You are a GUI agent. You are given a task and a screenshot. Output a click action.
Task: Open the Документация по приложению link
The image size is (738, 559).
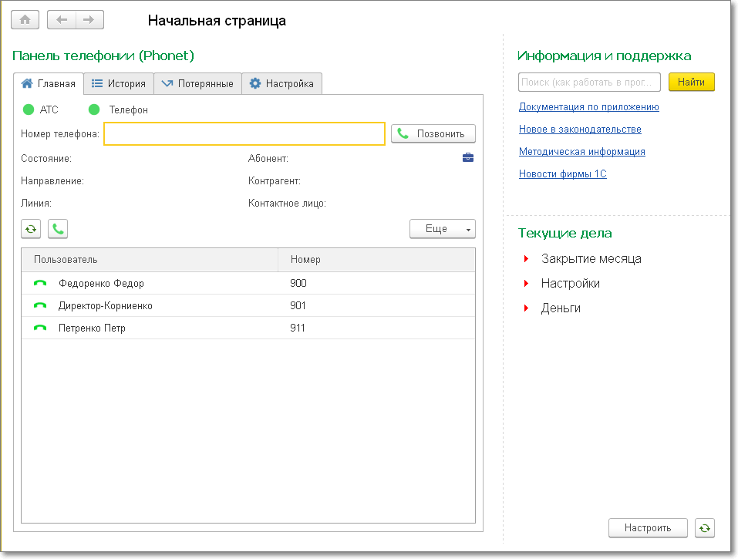tap(588, 107)
